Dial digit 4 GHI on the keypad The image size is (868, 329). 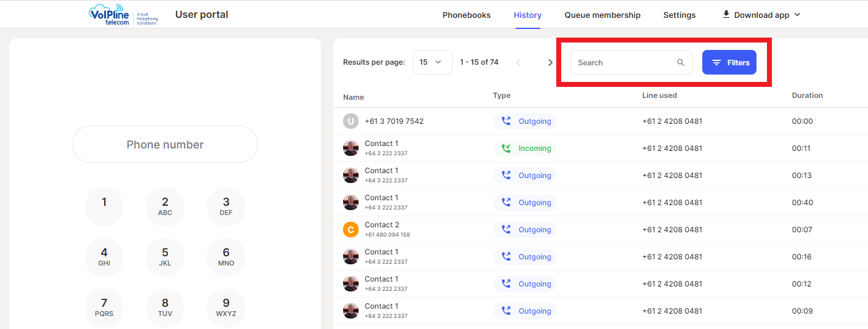(x=104, y=258)
